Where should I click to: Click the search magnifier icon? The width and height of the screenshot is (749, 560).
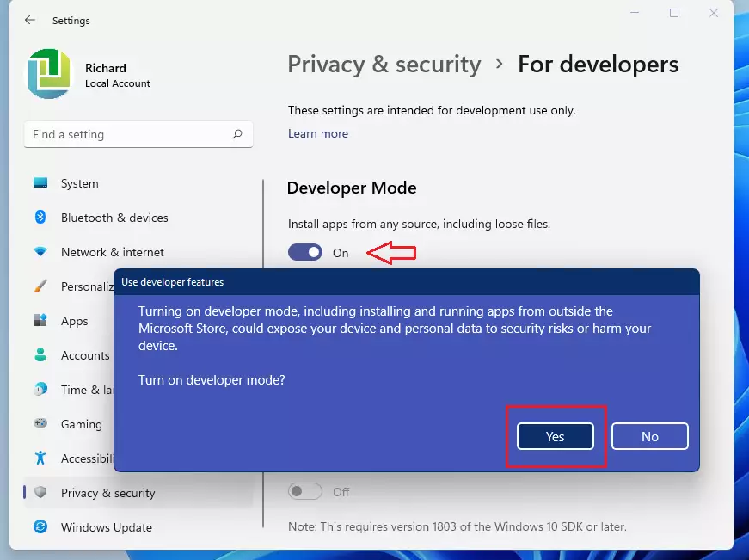[x=237, y=134]
